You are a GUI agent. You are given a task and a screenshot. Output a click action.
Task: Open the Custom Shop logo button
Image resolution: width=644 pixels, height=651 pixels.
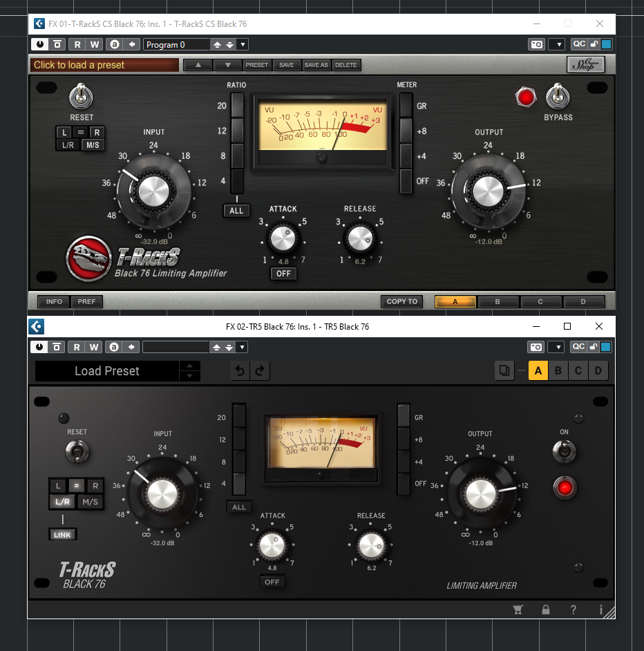click(585, 64)
